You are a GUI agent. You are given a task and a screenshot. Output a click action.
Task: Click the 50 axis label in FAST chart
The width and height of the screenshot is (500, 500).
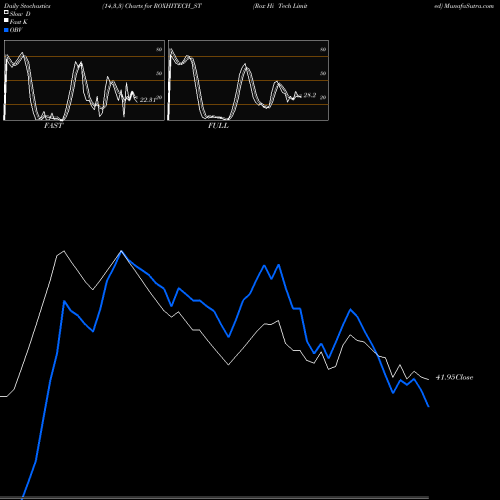[159, 73]
